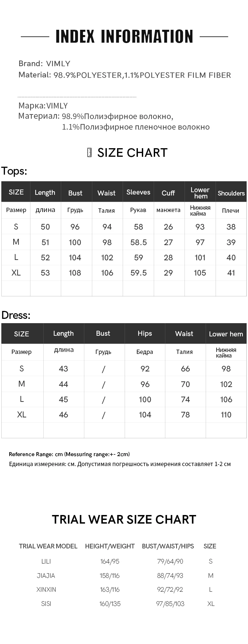Screen dimensions: 248x644
Task: Click the ruler icon beside SIZE CHART
Action: coord(89,152)
